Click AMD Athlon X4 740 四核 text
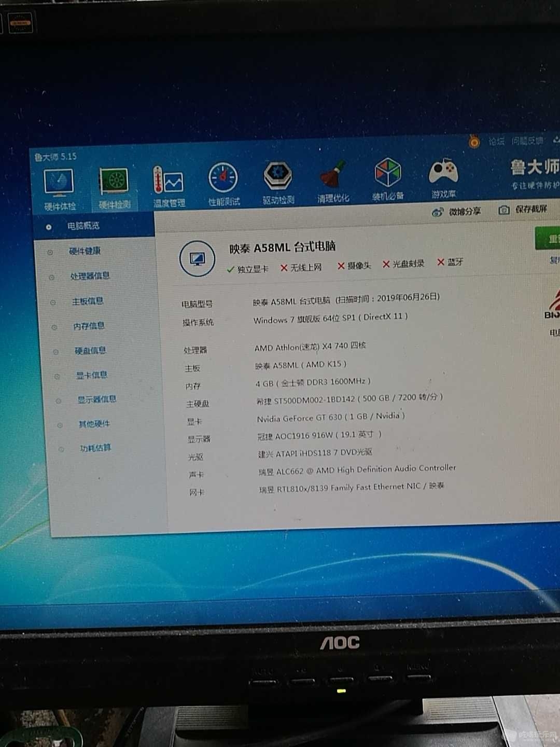560x747 pixels. 310,346
